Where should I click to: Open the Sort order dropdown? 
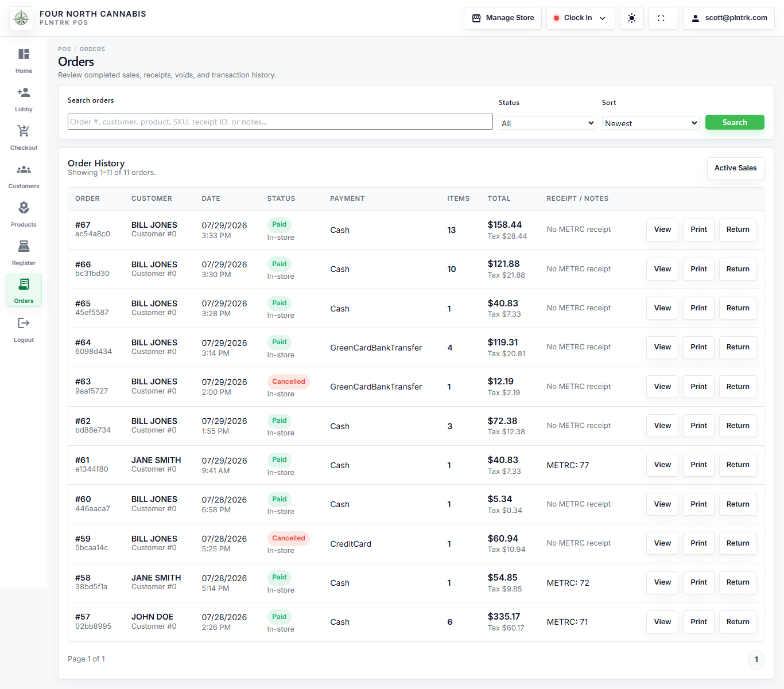click(x=651, y=123)
